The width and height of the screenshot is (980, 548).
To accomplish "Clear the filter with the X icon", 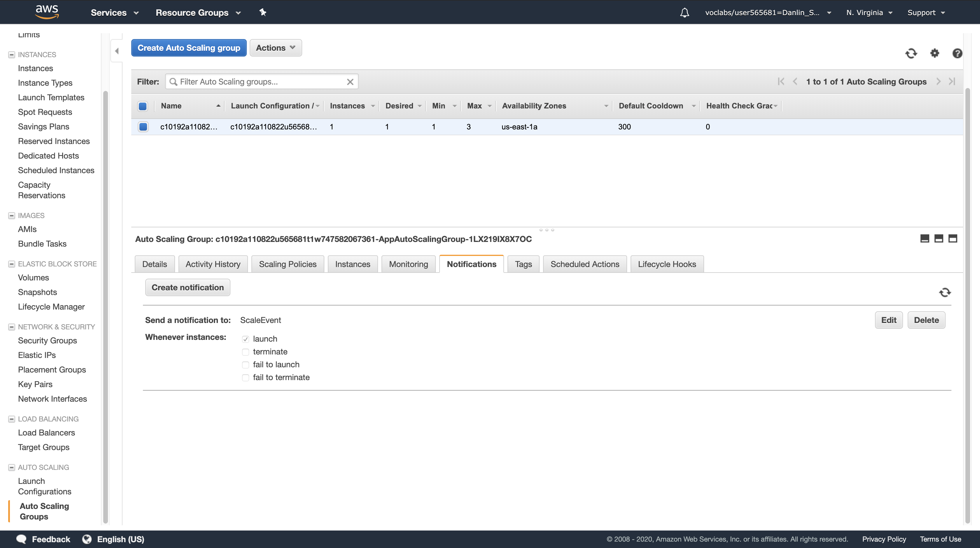I will (x=350, y=82).
